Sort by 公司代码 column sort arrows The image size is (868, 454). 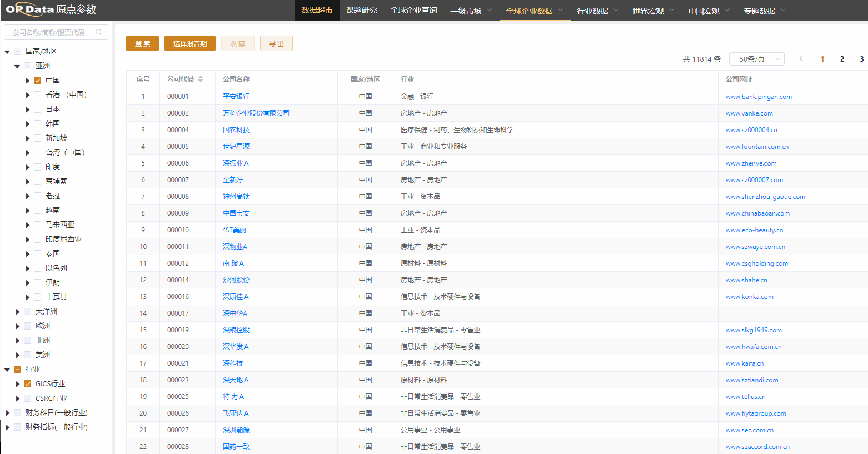[x=201, y=79]
